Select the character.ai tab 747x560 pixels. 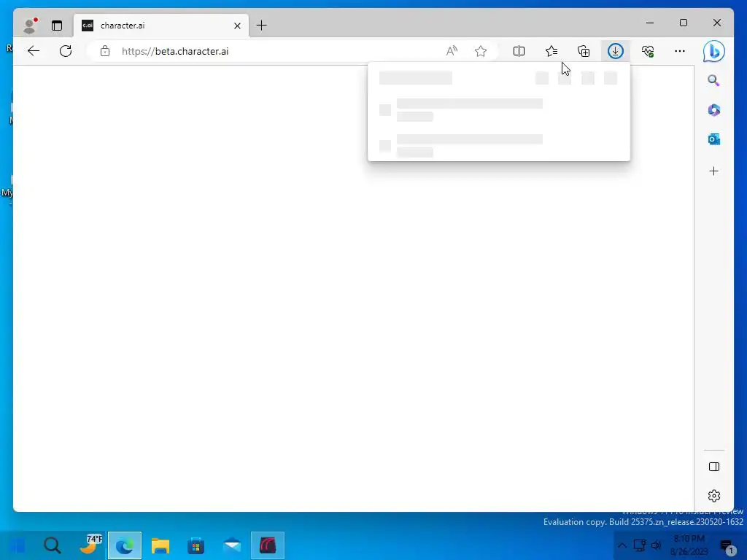[161, 26]
